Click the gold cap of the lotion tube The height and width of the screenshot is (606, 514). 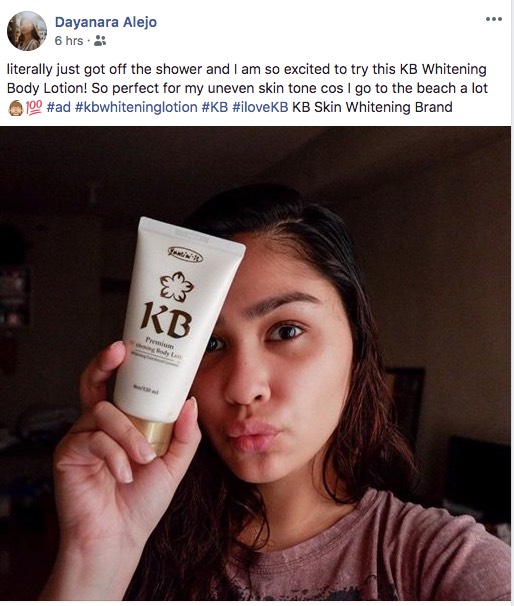point(152,433)
